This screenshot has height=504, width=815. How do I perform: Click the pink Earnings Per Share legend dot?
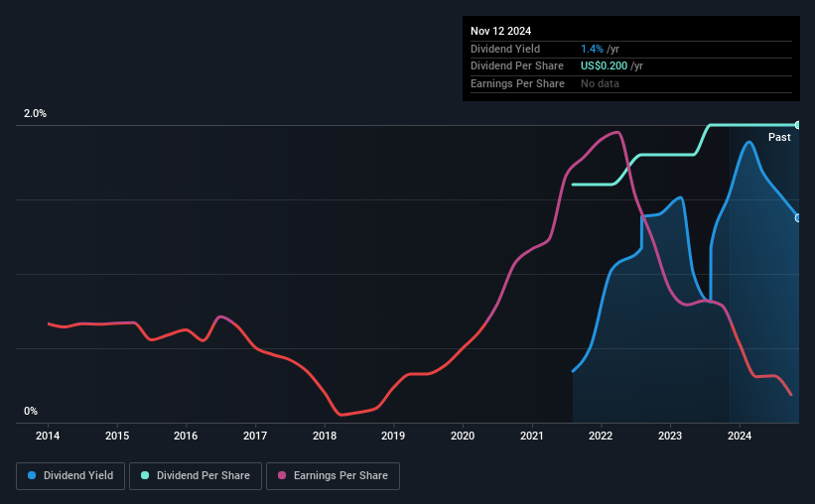point(282,475)
